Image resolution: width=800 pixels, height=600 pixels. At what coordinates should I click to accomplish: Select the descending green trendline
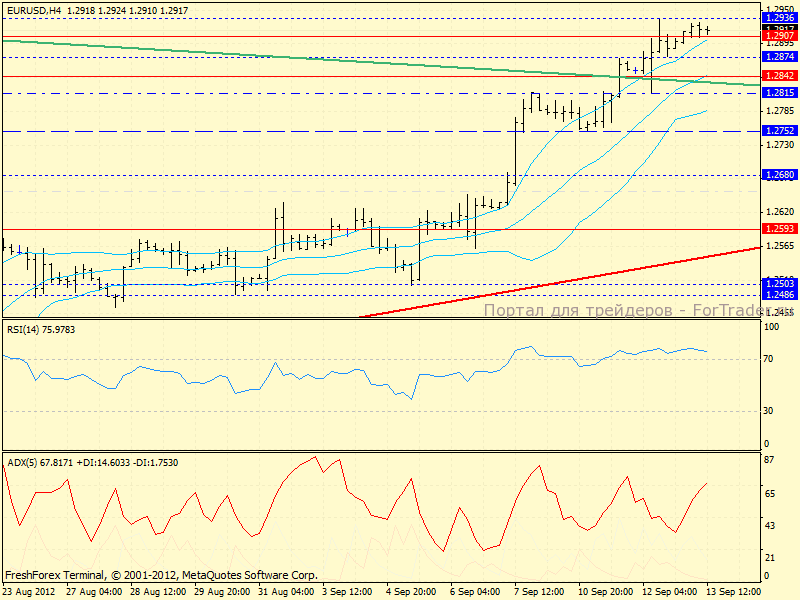300,57
